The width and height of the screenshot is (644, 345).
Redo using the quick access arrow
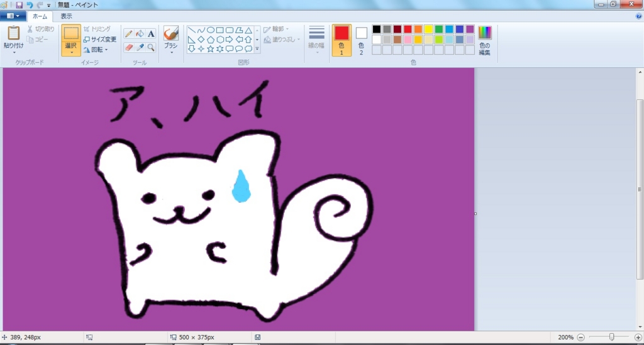(x=40, y=5)
